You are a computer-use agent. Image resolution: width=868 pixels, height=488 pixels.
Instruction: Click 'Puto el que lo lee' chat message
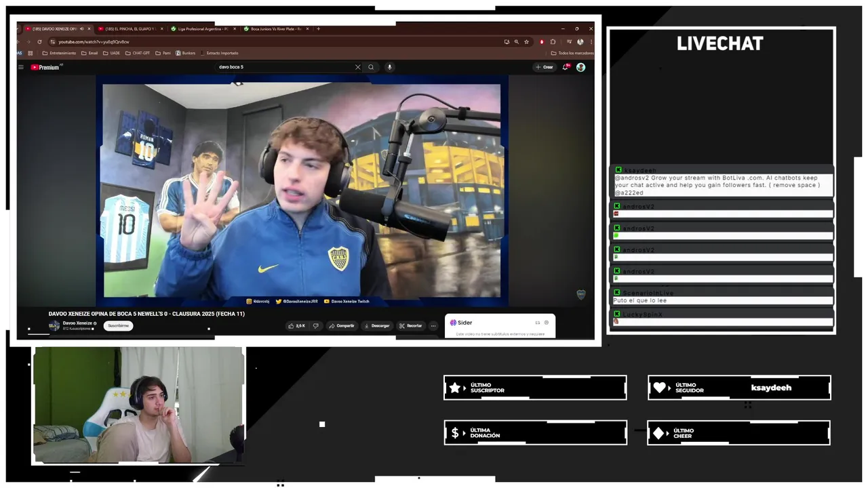click(x=640, y=300)
